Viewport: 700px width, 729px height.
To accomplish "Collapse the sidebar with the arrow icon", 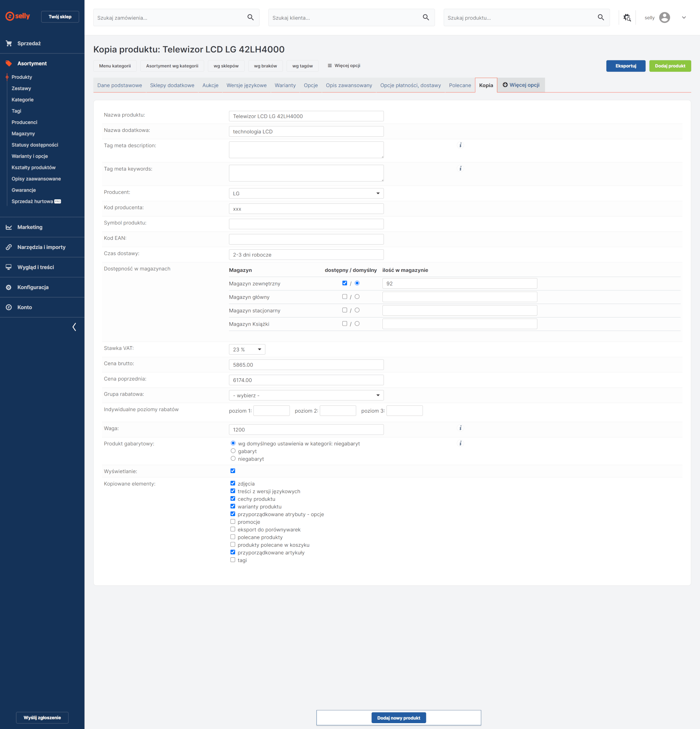I will (x=74, y=327).
